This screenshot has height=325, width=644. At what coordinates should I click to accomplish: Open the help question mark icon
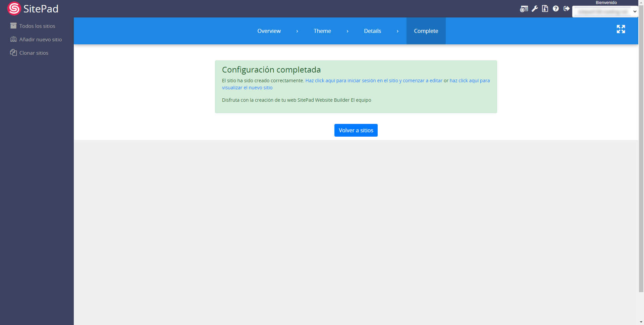point(556,9)
